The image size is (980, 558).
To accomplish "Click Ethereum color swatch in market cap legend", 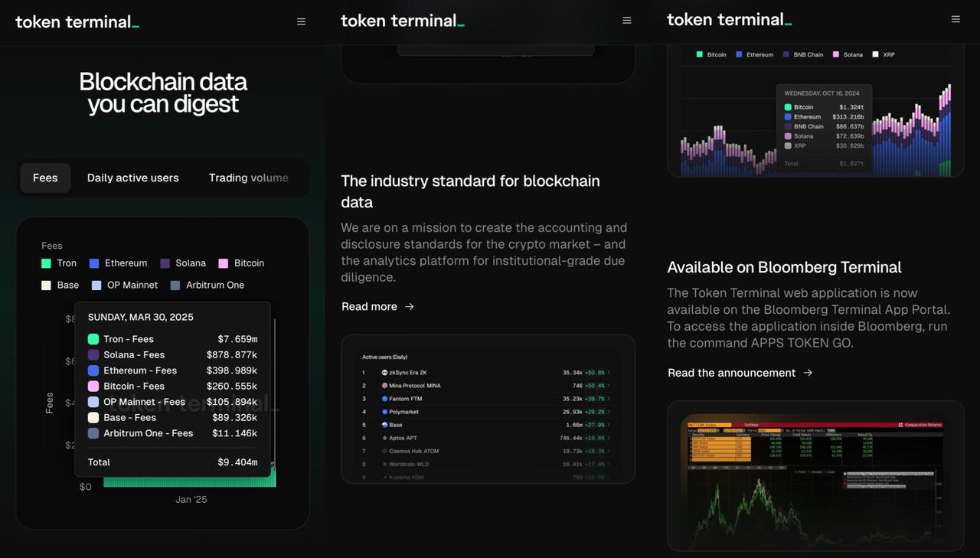I will click(x=740, y=55).
